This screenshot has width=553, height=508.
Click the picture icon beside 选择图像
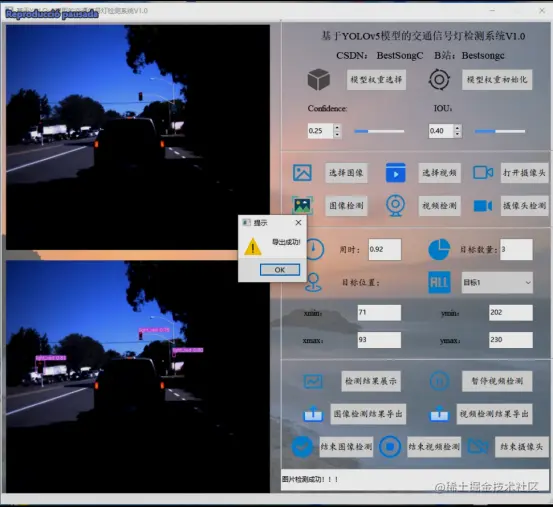click(302, 173)
